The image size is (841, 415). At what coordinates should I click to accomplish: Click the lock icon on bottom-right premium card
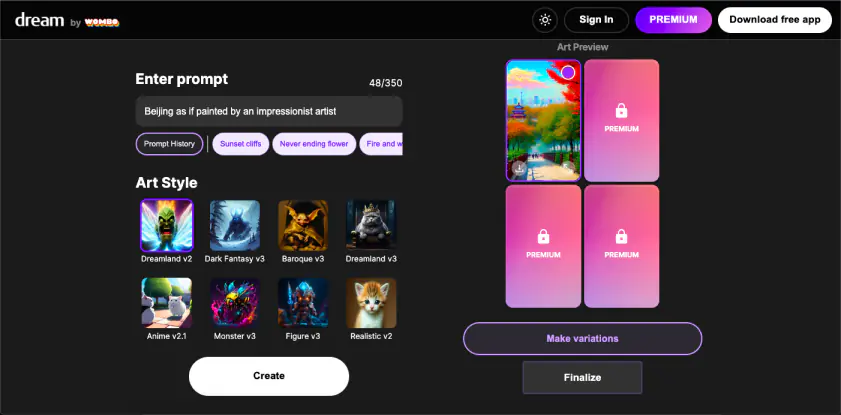(x=622, y=236)
